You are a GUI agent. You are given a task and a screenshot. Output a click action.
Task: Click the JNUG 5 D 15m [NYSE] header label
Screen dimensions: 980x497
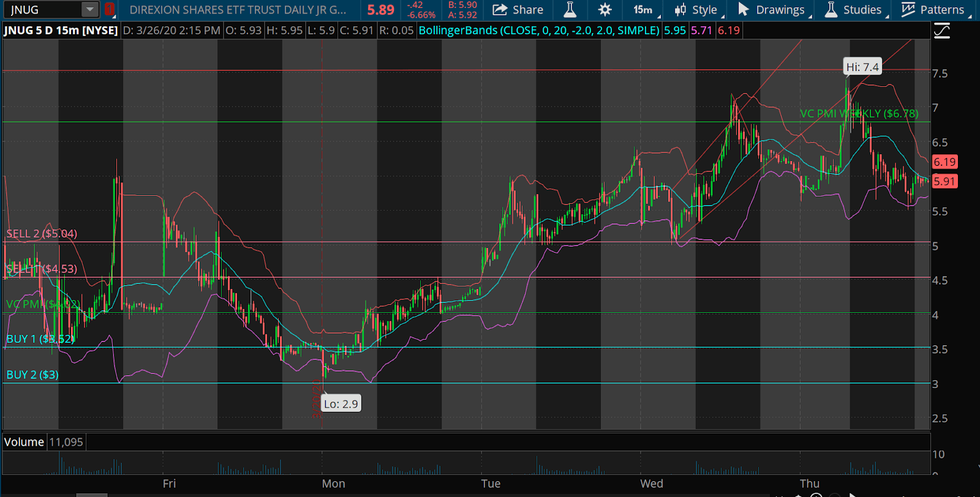pos(61,31)
